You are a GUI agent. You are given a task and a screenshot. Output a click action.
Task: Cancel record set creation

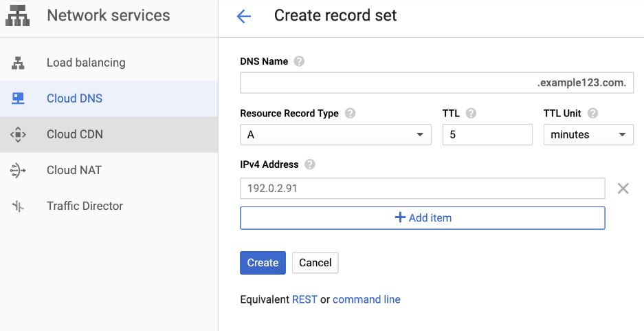pos(315,263)
